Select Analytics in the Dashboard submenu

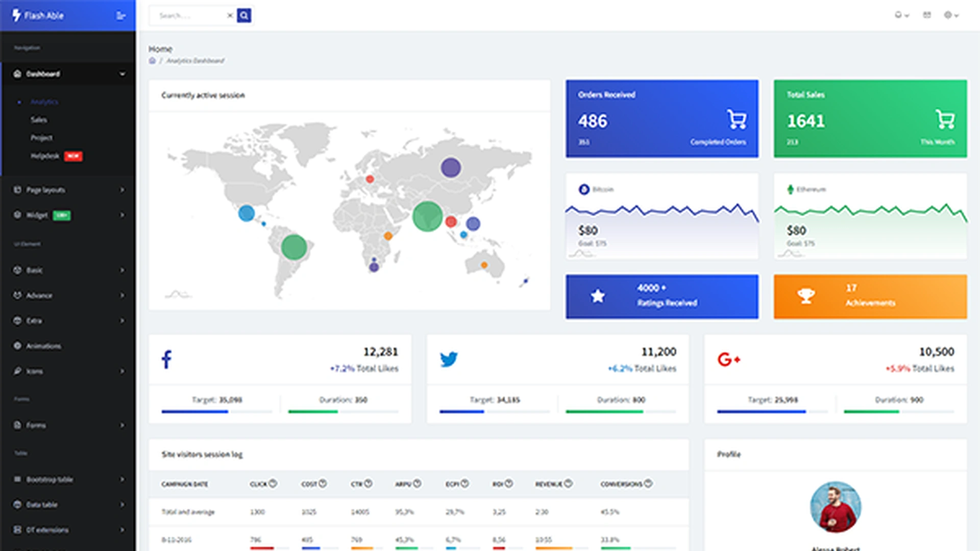(x=44, y=102)
